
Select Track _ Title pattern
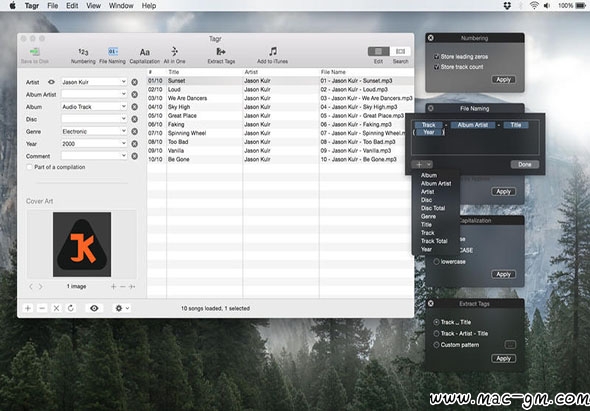436,322
